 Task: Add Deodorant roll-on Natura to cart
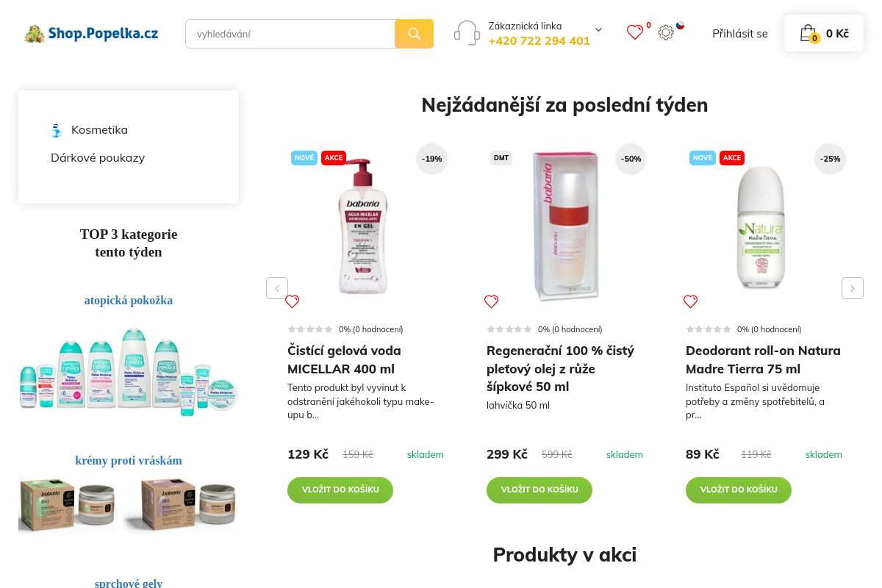(738, 490)
